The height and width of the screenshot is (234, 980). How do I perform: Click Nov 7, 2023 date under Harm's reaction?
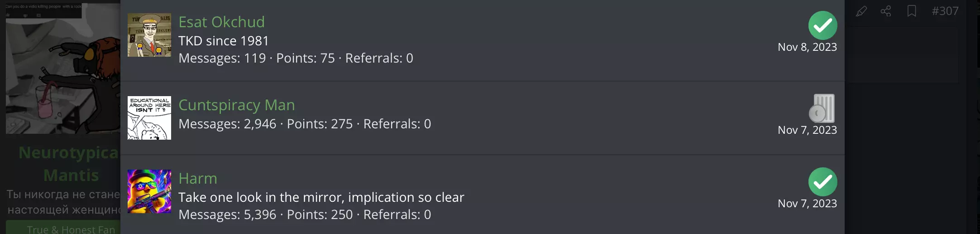[807, 204]
